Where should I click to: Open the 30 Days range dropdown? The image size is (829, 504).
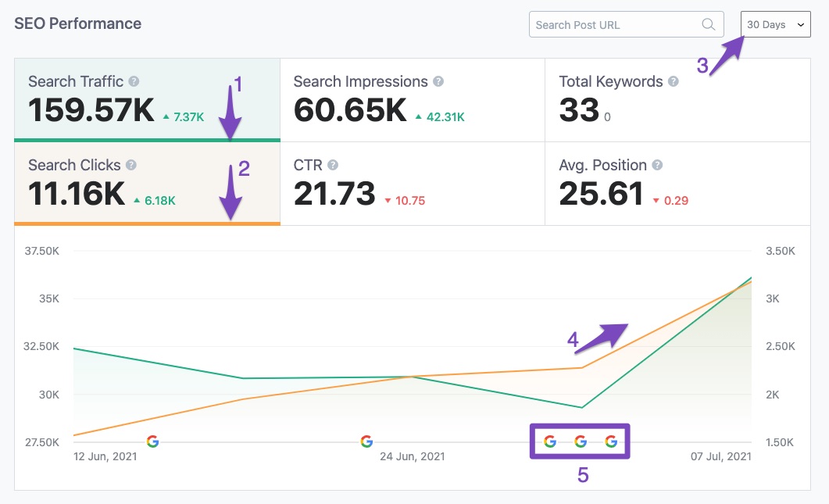pos(776,24)
